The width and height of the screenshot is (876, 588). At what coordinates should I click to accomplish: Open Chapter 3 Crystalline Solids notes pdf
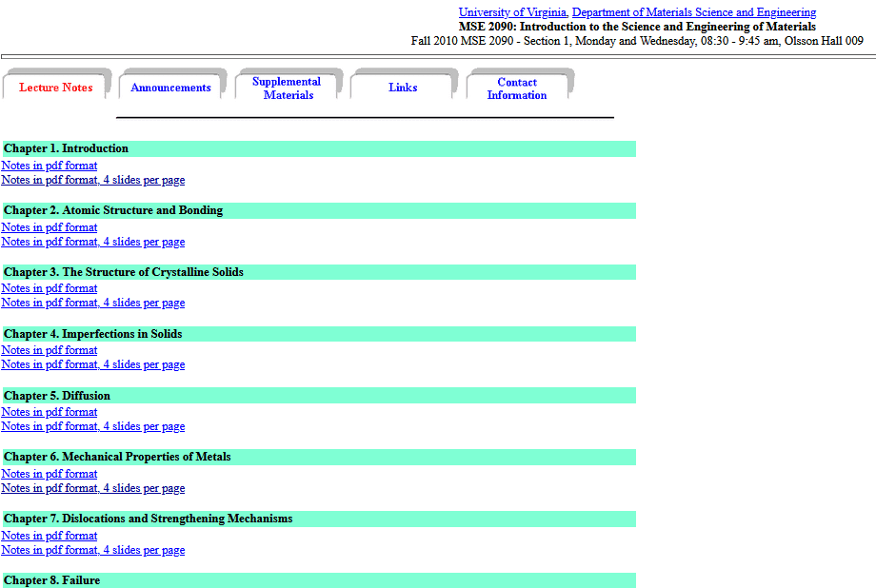point(50,288)
